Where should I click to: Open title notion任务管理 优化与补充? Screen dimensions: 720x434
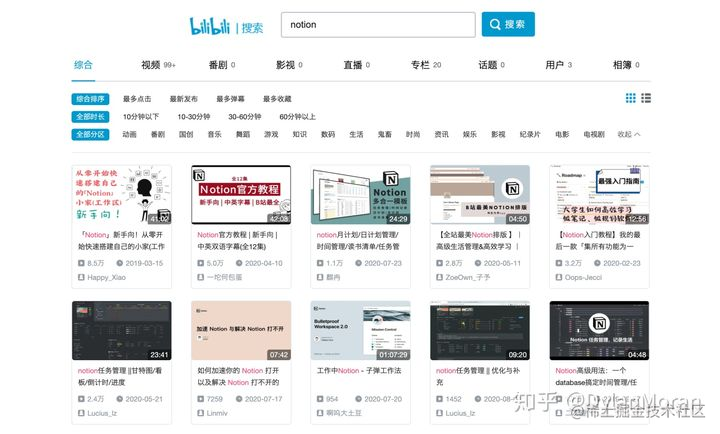tap(478, 376)
